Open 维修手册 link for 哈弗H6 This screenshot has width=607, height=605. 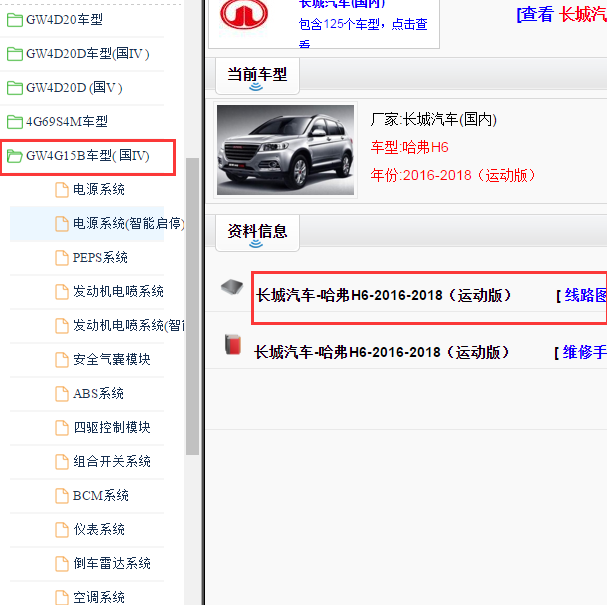point(584,353)
